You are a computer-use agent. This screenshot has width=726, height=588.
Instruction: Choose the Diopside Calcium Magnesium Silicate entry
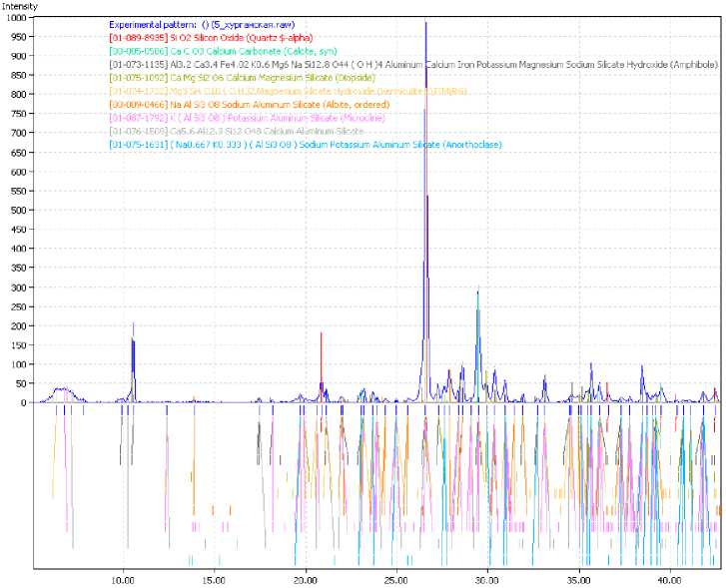coord(242,78)
